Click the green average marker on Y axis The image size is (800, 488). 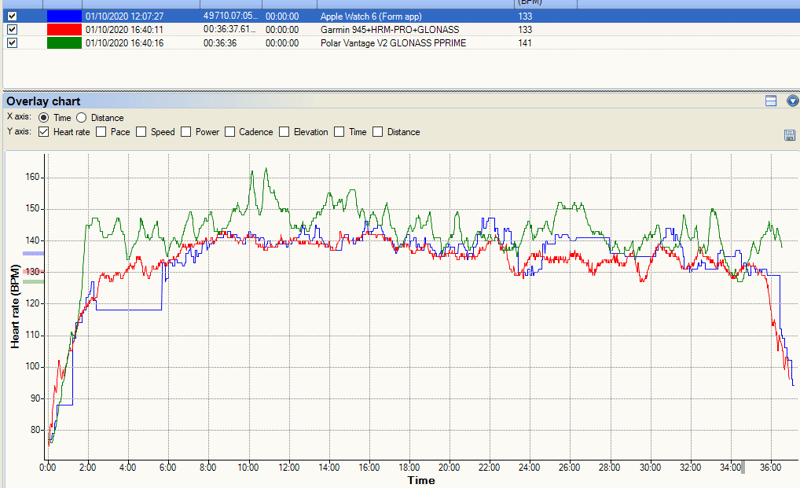(x=34, y=282)
